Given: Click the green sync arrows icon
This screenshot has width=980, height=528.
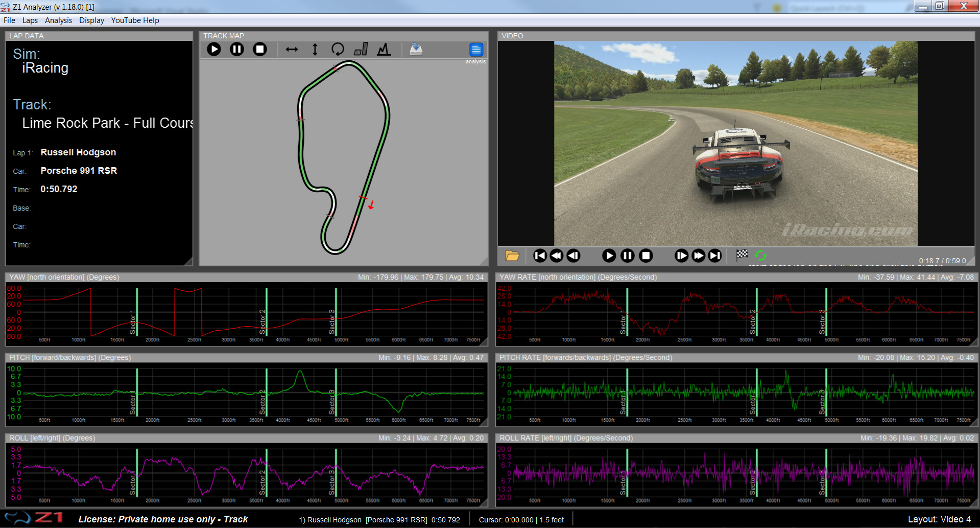Looking at the screenshot, I should tap(760, 255).
